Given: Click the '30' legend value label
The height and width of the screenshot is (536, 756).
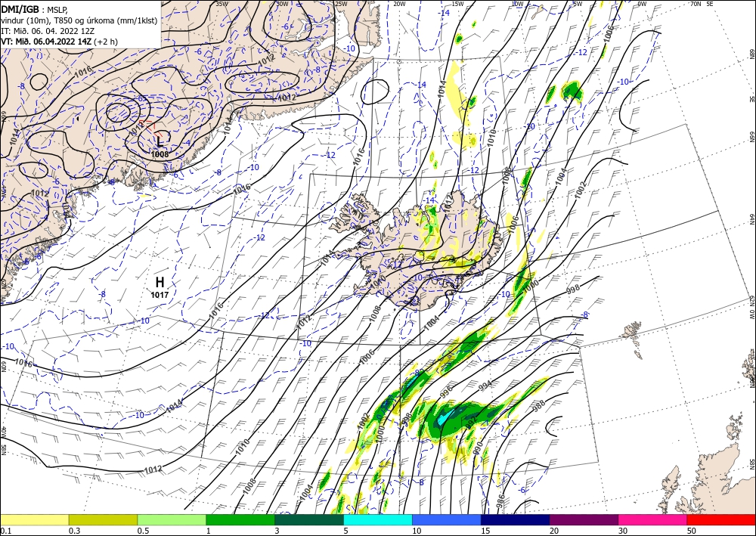Looking at the screenshot, I should pyautogui.click(x=623, y=531).
